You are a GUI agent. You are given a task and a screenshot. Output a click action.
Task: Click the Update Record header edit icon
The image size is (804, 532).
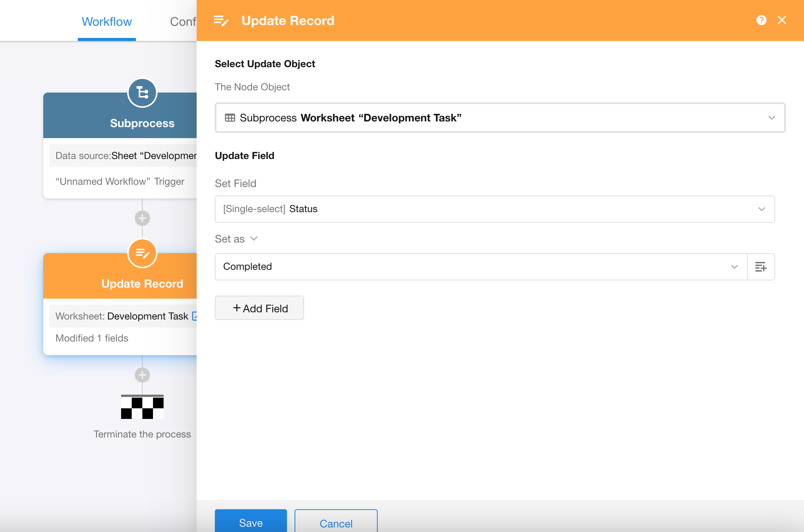221,20
